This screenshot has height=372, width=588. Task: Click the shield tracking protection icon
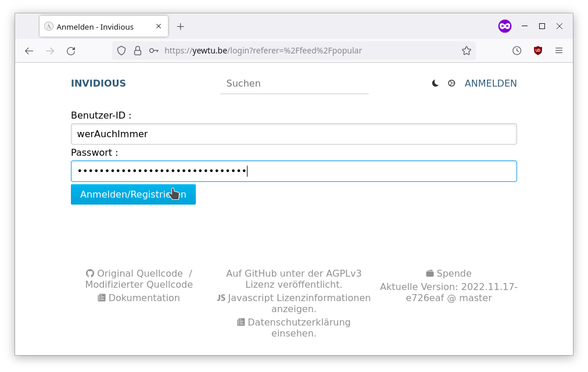[121, 51]
